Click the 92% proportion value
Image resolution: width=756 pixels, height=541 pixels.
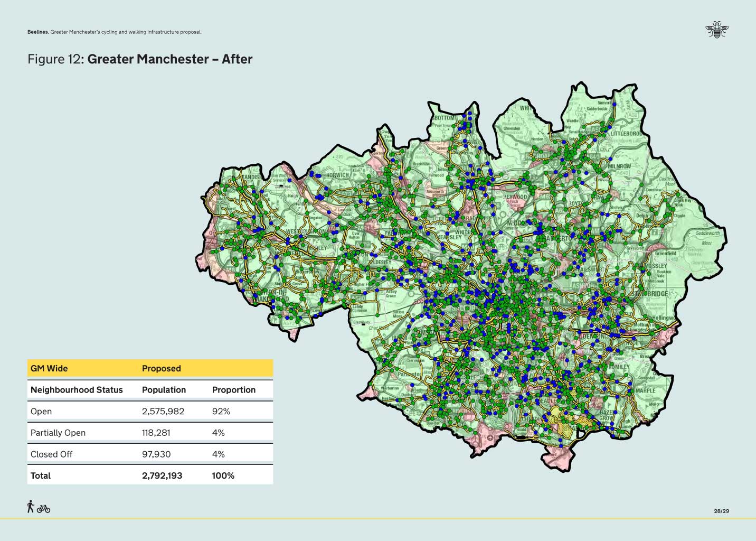221,411
